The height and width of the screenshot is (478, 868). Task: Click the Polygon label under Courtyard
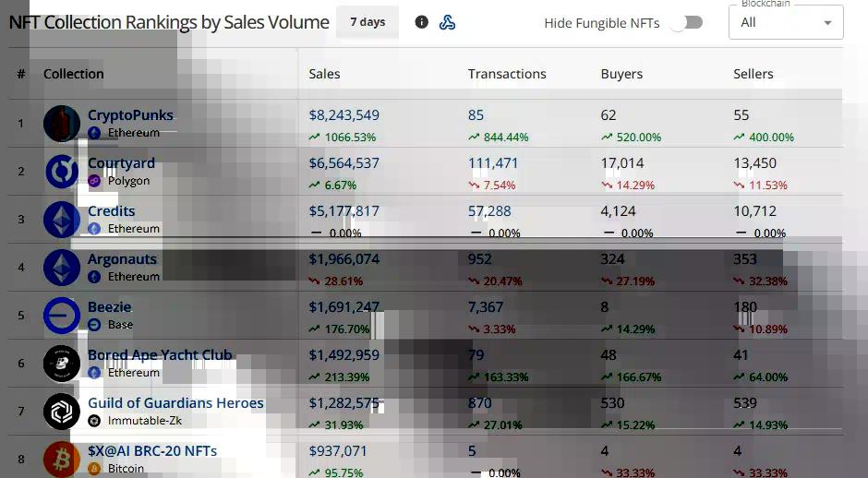128,181
